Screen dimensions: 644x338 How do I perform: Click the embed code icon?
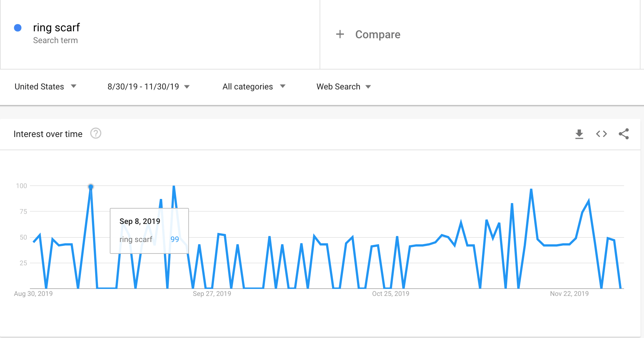(601, 134)
